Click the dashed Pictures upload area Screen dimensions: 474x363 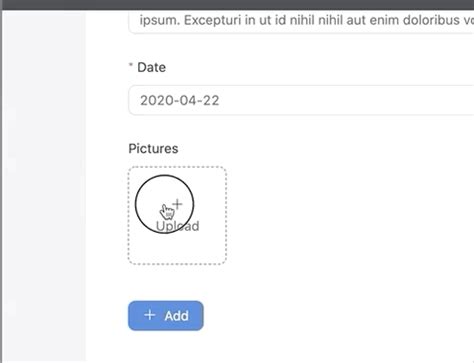click(177, 216)
